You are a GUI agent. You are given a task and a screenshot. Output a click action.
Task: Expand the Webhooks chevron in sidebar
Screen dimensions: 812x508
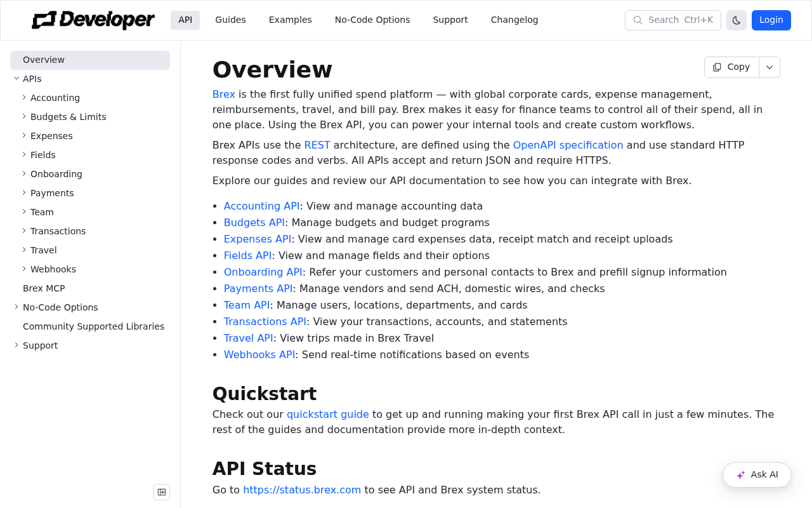click(x=24, y=269)
